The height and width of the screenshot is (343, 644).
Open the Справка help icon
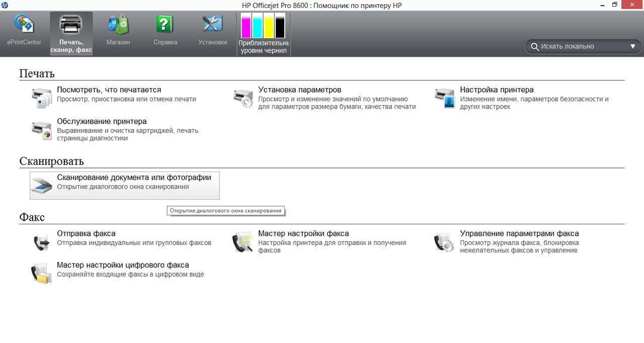(165, 24)
